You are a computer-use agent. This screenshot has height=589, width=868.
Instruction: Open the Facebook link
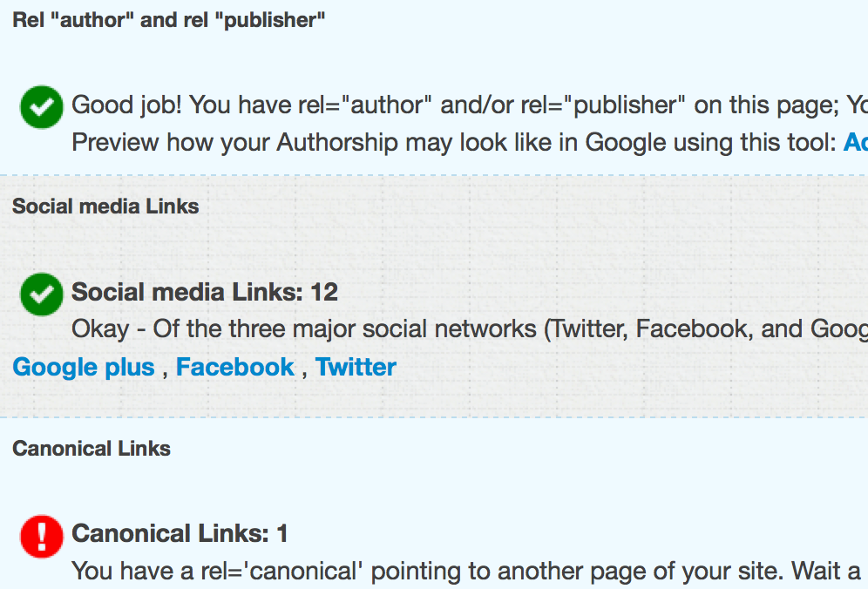[235, 367]
